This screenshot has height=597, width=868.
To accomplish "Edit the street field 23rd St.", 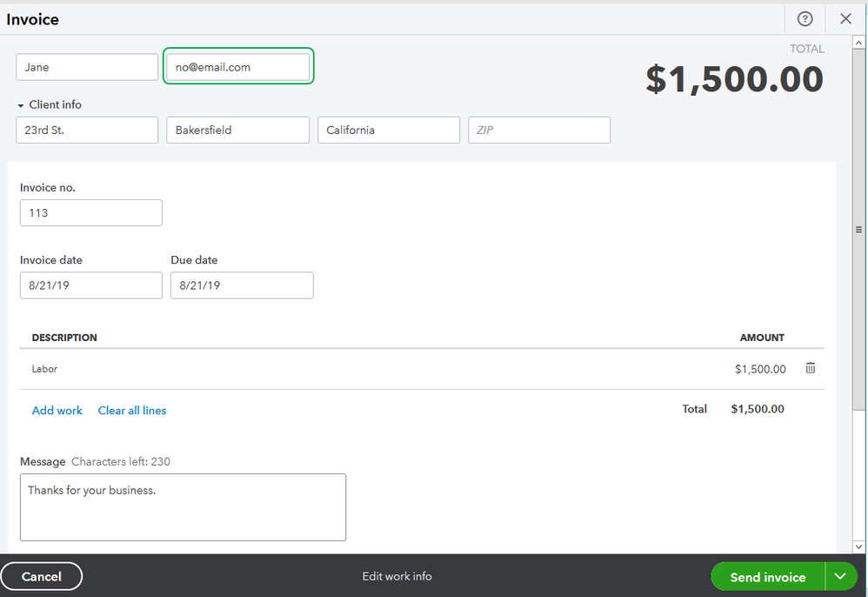I will coord(87,131).
